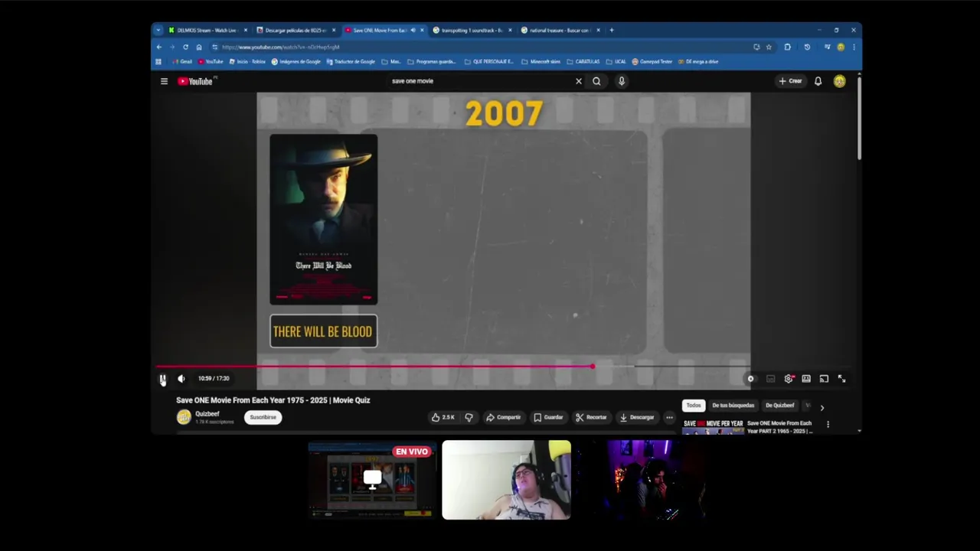This screenshot has width=980, height=551.
Task: Open the browser home button
Action: pyautogui.click(x=199, y=47)
